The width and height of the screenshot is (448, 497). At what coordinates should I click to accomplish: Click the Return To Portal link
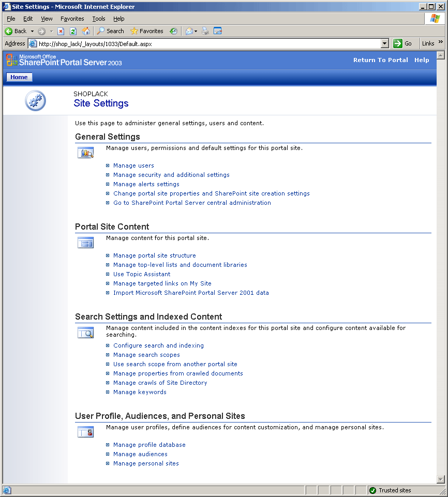coord(380,60)
